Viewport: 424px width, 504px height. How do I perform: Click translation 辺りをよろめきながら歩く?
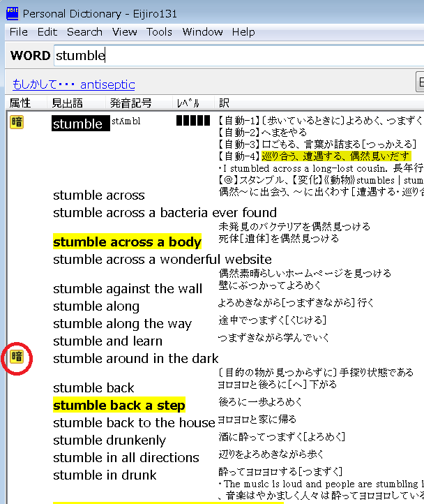pyautogui.click(x=271, y=454)
